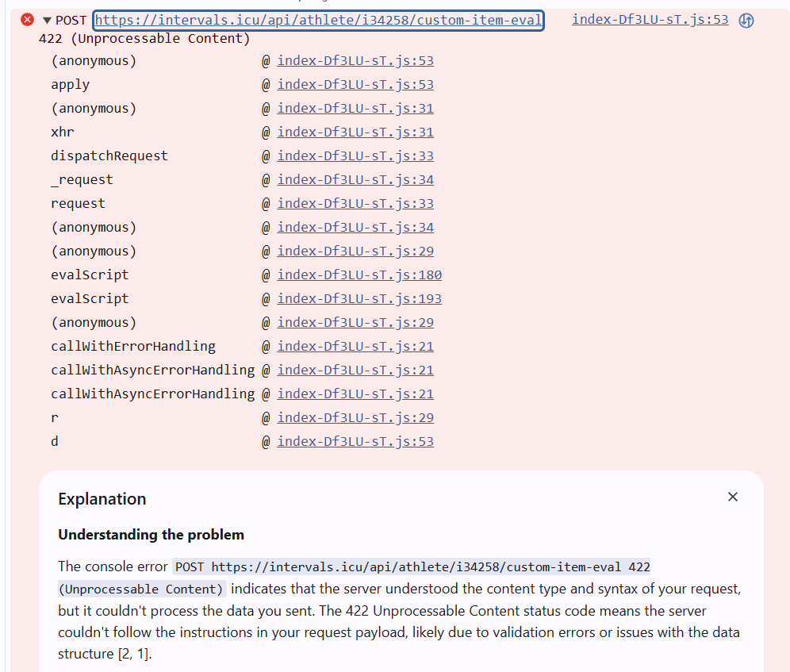Open the source link for the apply frame
790x672 pixels.
coord(355,85)
